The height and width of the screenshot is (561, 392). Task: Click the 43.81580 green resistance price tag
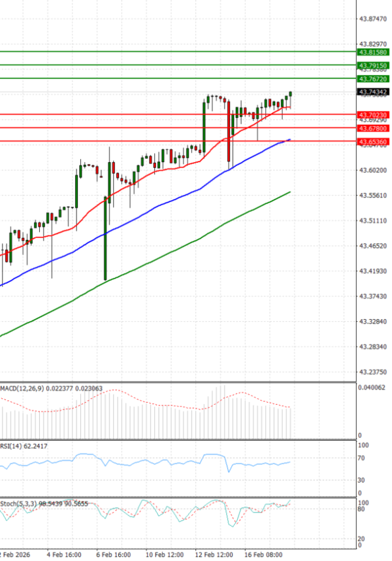pos(374,52)
